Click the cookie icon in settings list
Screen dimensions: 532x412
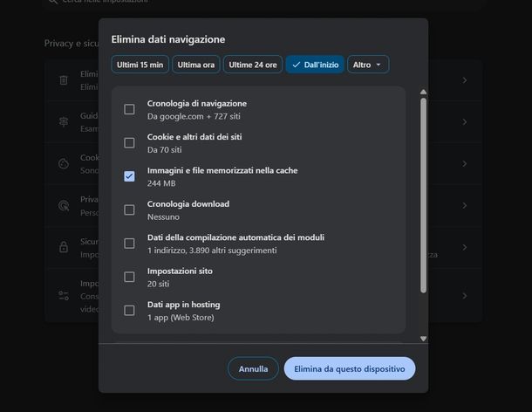[64, 163]
